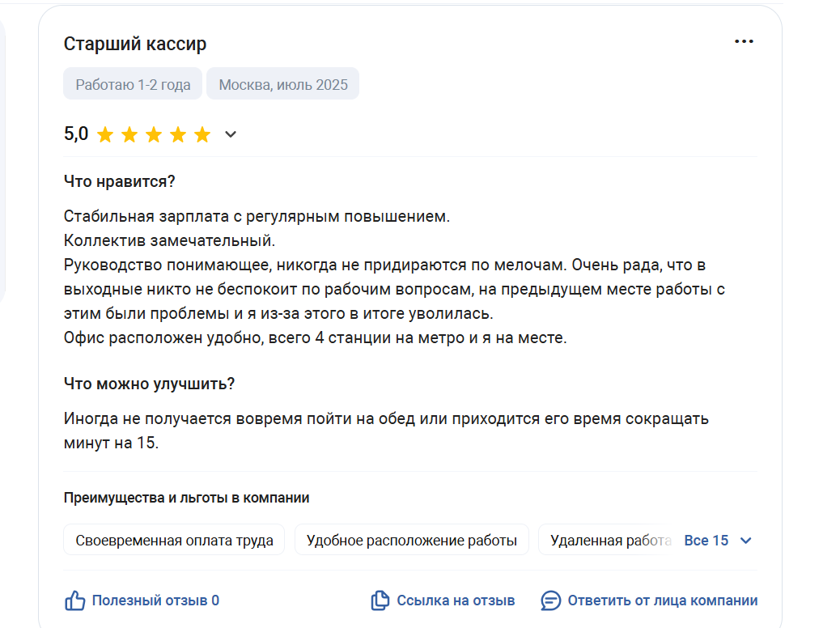Click the copy link icon
840x628 pixels.
point(380,600)
